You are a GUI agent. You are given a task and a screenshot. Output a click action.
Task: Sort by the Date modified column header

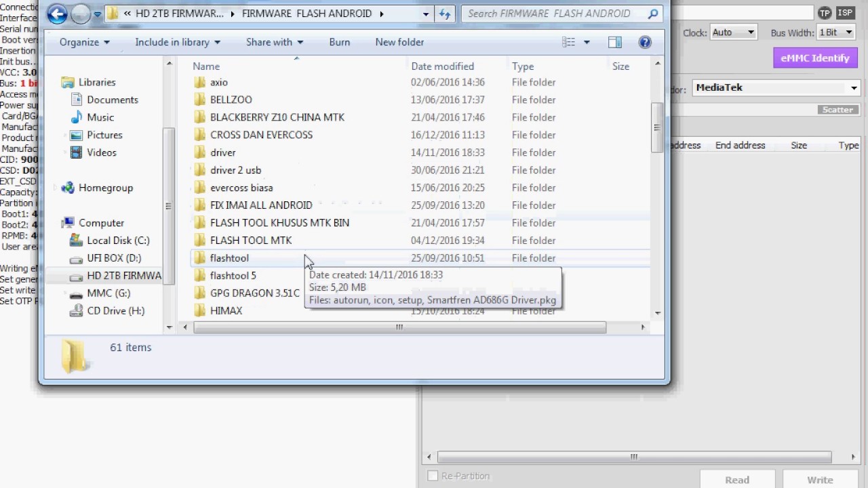(442, 66)
